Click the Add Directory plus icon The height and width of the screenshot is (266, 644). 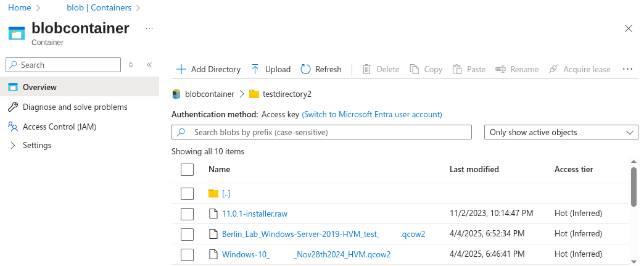pyautogui.click(x=181, y=69)
